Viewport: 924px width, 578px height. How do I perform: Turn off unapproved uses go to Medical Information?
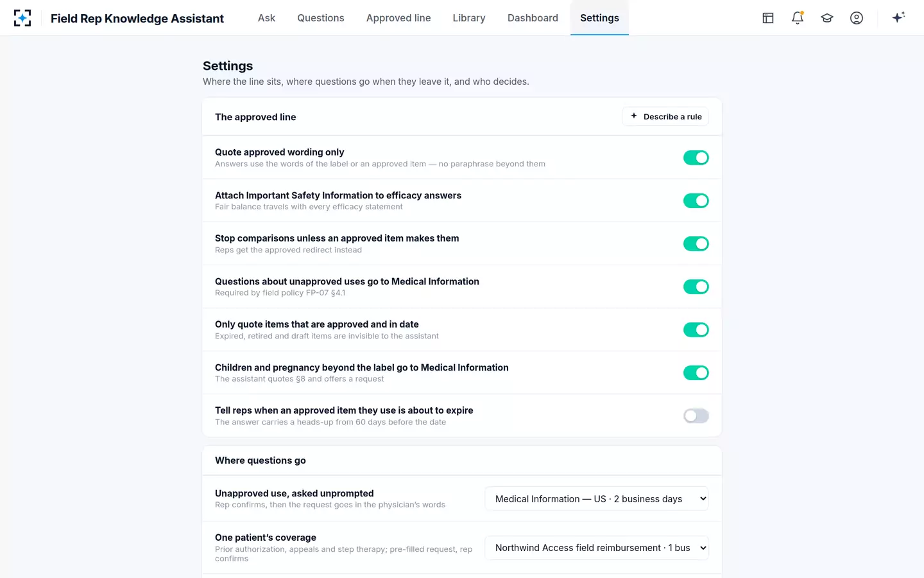click(696, 287)
